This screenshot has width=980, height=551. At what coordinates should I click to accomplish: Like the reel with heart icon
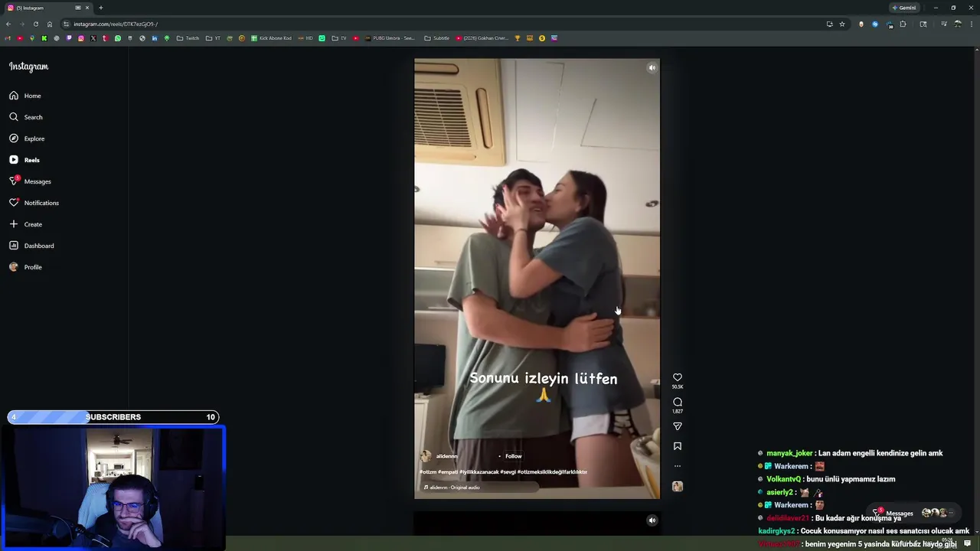pyautogui.click(x=678, y=377)
